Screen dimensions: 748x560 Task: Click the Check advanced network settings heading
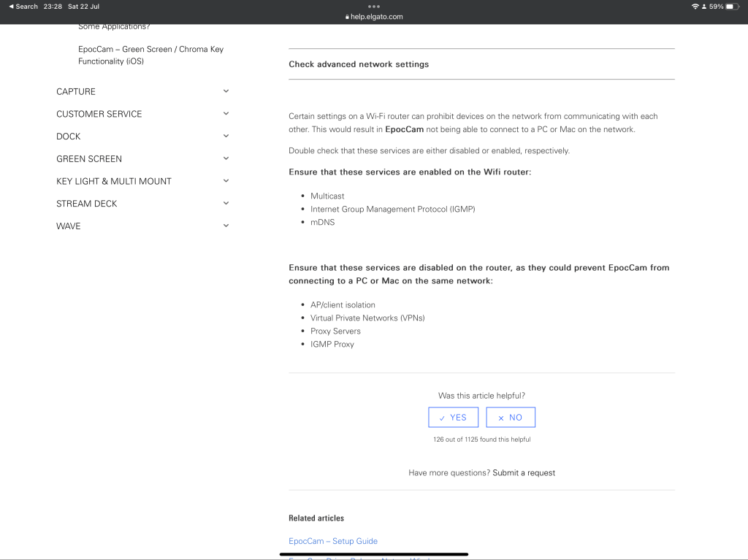pyautogui.click(x=359, y=64)
